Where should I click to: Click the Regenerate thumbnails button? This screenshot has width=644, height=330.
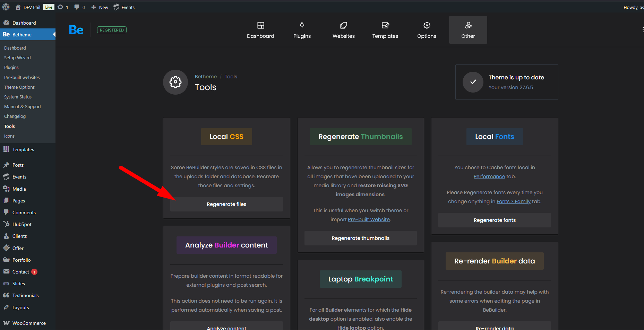point(361,238)
